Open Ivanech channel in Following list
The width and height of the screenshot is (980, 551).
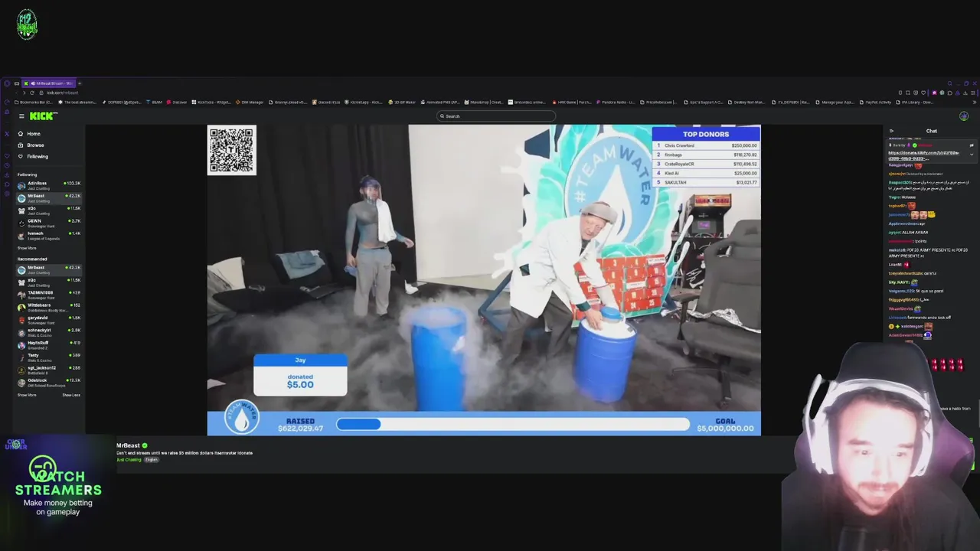coord(49,235)
